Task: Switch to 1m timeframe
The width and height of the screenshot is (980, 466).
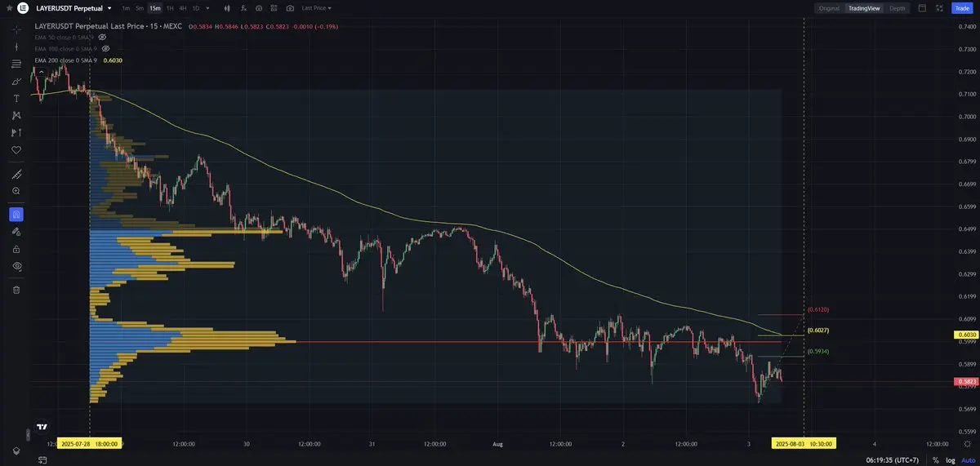Action: [126, 8]
